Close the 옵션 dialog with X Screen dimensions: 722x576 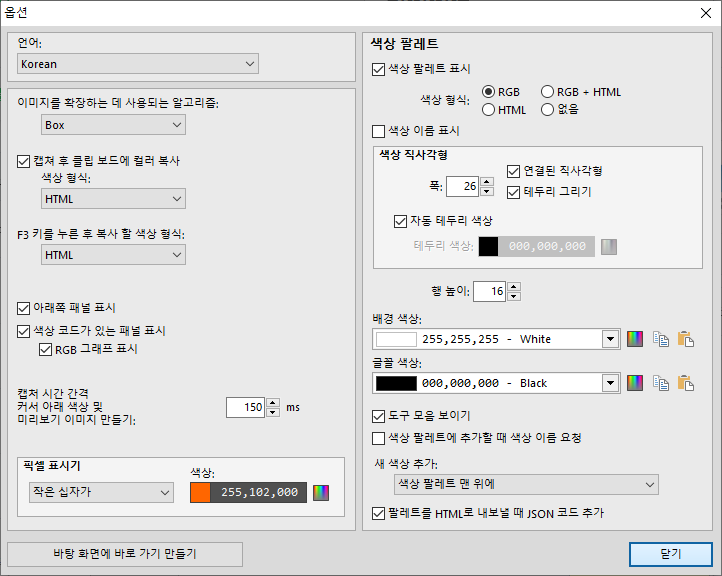[705, 13]
